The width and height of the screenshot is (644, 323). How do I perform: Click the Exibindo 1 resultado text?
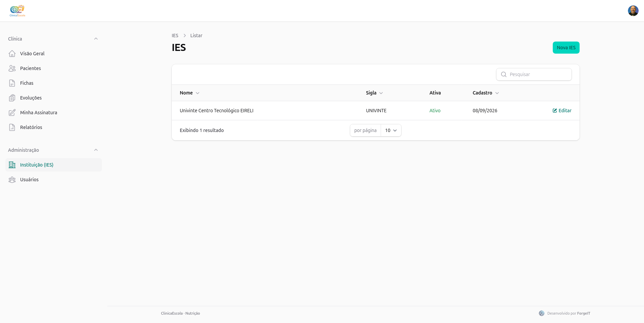(x=202, y=130)
